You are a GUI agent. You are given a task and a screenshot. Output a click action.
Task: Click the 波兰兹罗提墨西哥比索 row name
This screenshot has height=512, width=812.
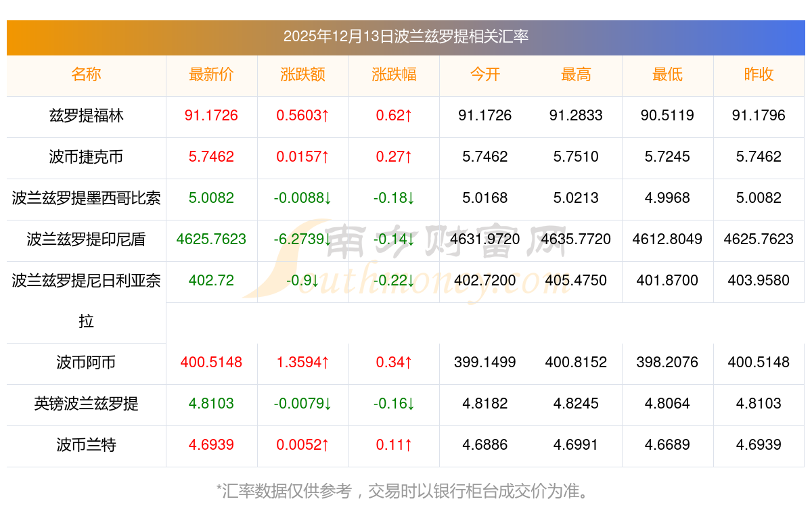coord(86,198)
